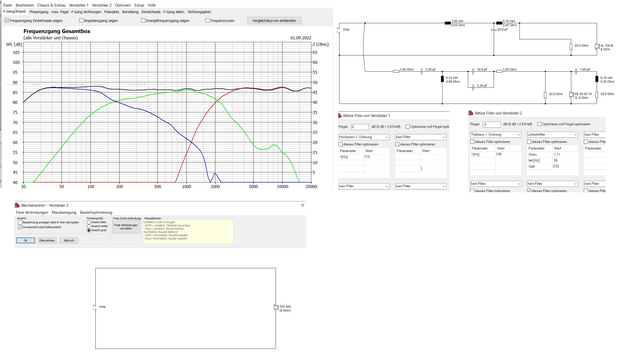This screenshot has height=364, width=626.
Task: Click the KE 25 SC-W tweeter symbol
Action: 571,95
